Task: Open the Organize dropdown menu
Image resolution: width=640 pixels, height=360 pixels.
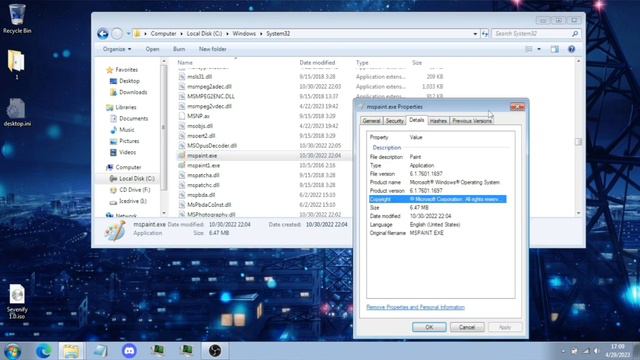Action: pyautogui.click(x=117, y=49)
